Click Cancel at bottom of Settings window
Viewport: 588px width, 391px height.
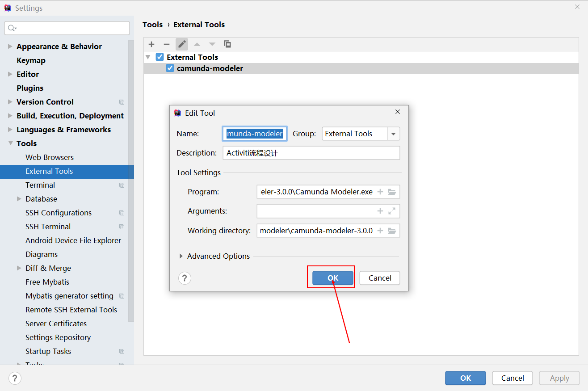pyautogui.click(x=512, y=378)
